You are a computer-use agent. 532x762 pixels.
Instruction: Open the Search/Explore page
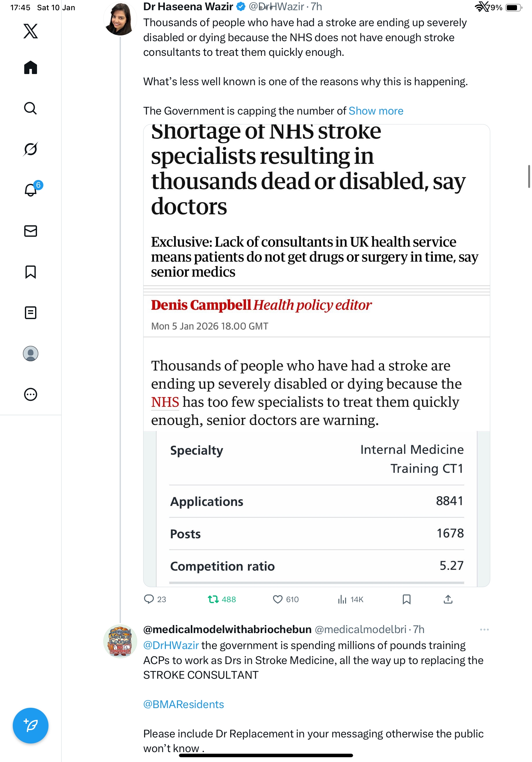tap(31, 108)
